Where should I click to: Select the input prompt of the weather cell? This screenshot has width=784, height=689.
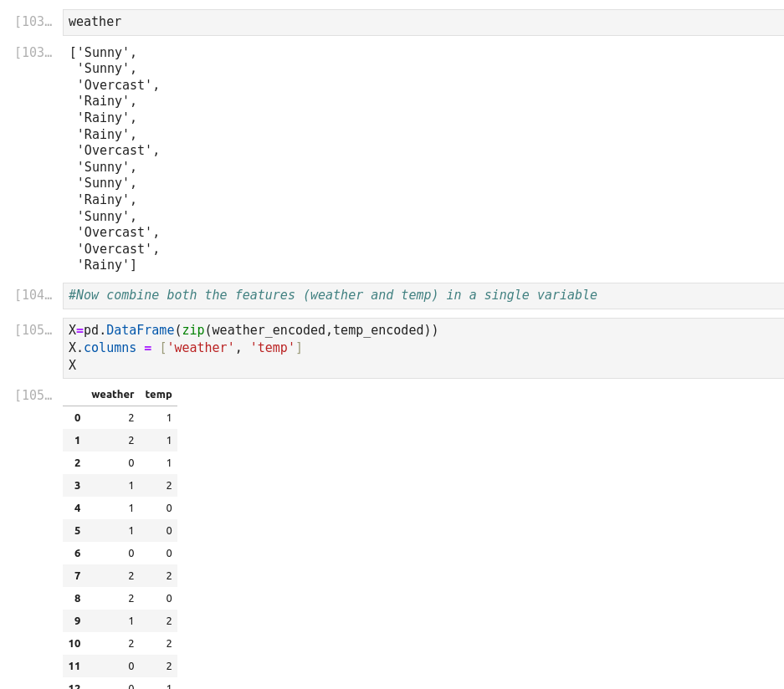click(33, 23)
